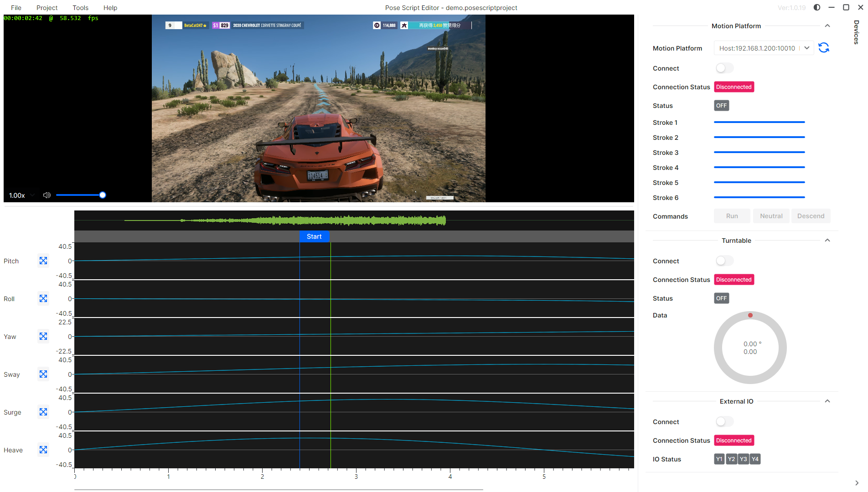Viewport: 868px width, 492px height.
Task: Open the playback speed 1.00x dropdown
Action: click(22, 195)
